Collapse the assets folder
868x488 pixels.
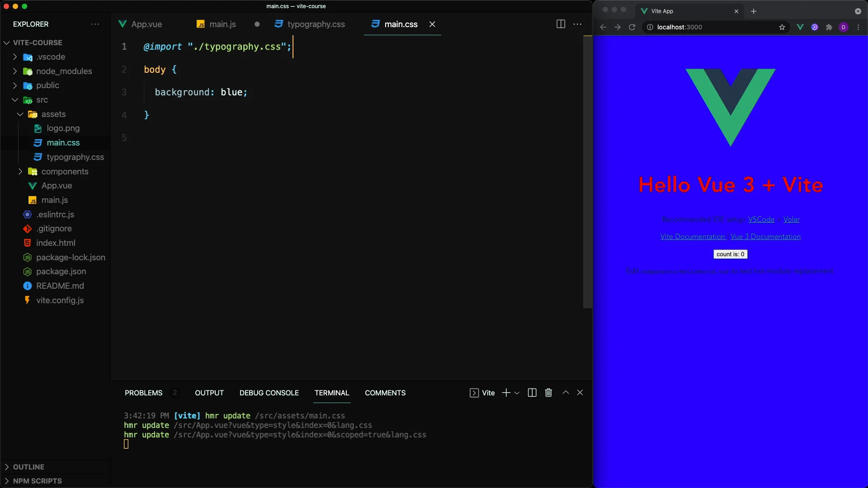53,114
